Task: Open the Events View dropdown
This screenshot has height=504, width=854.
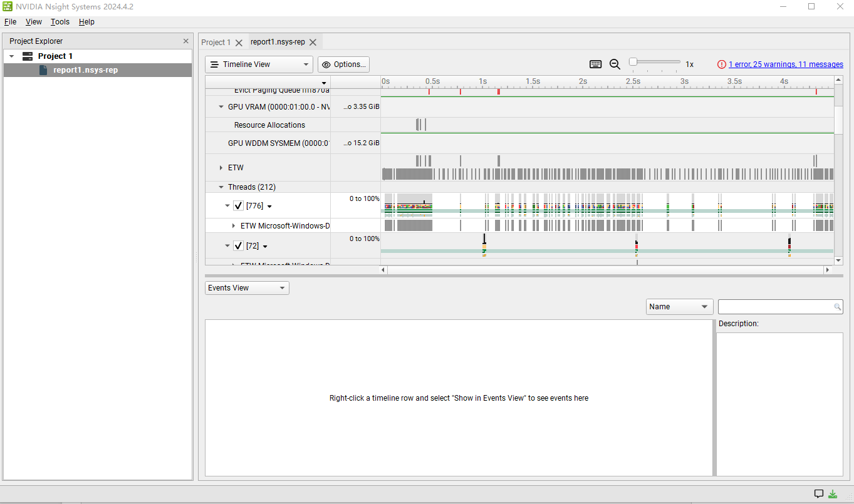Action: [247, 288]
